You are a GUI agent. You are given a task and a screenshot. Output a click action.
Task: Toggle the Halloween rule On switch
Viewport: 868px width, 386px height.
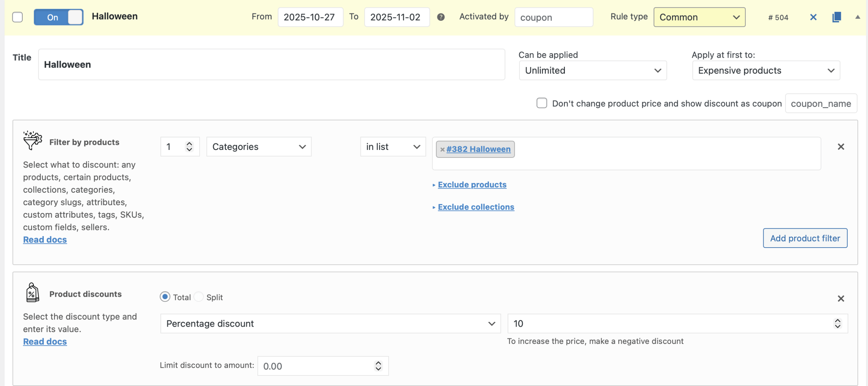click(58, 17)
